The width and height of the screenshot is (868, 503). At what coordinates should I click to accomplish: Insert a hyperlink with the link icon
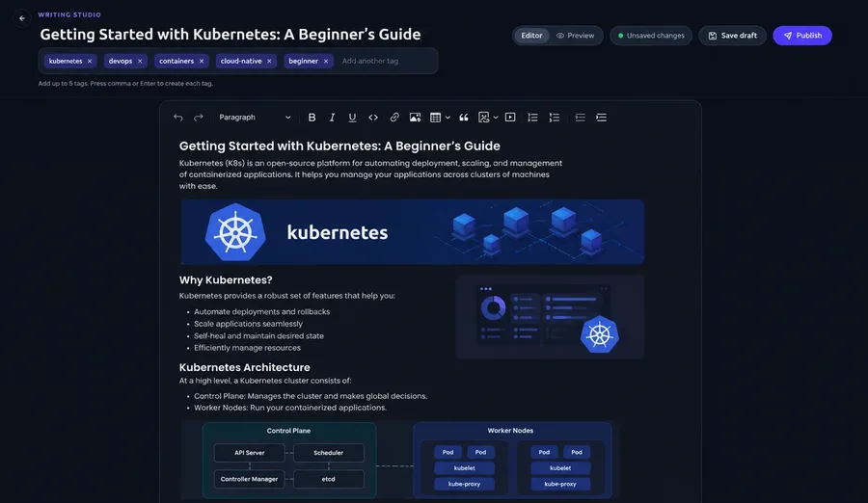pyautogui.click(x=394, y=118)
